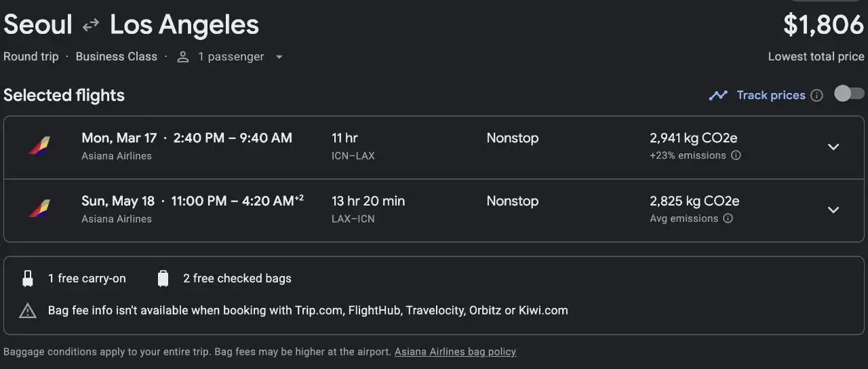Click the Track prices info icon
This screenshot has width=868, height=369.
coord(816,96)
